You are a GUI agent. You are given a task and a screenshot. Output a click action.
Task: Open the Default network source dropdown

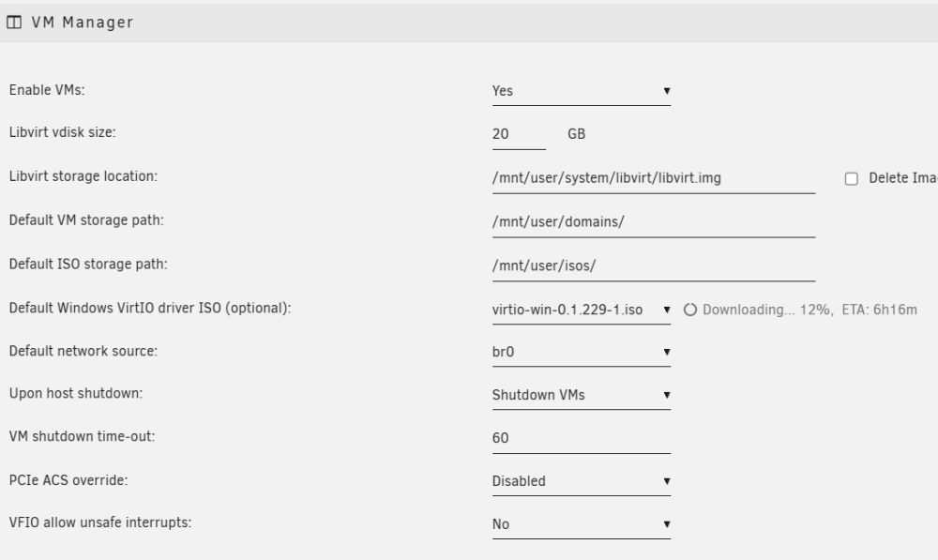[581, 352]
